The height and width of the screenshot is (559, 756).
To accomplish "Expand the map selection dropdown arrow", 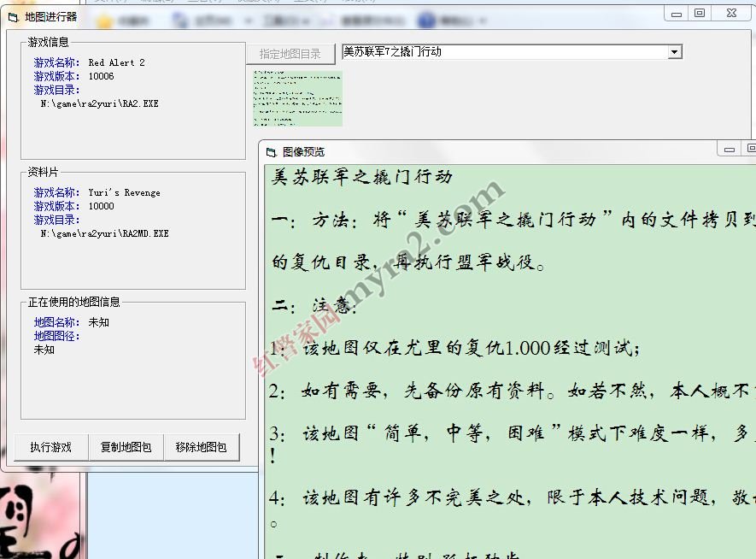I will point(675,51).
